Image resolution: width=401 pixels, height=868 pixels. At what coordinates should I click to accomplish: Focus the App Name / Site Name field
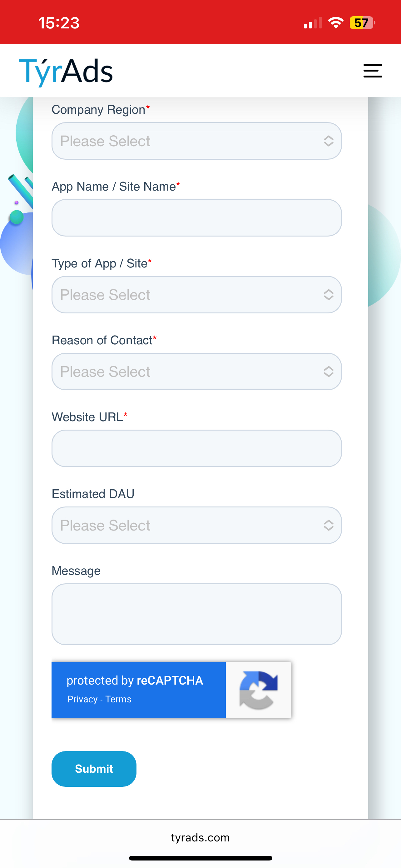pyautogui.click(x=197, y=218)
